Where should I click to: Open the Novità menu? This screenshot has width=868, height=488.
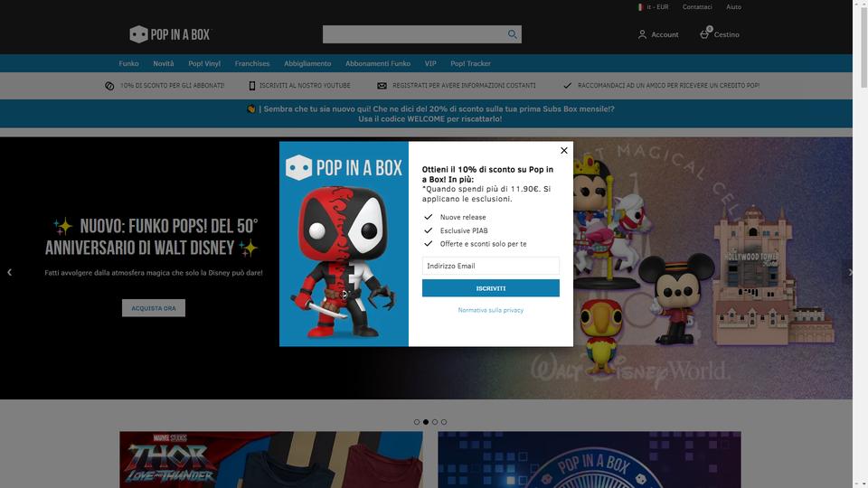(164, 63)
